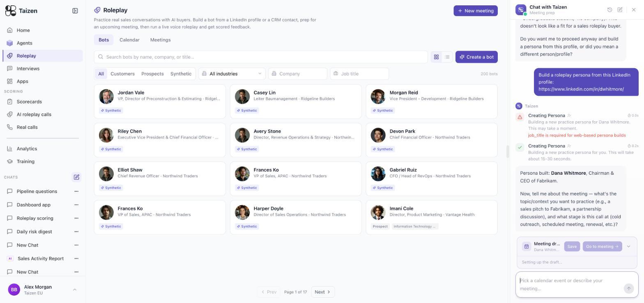Click the successful Creating Persona check icon
This screenshot has height=303, width=644.
tap(520, 147)
